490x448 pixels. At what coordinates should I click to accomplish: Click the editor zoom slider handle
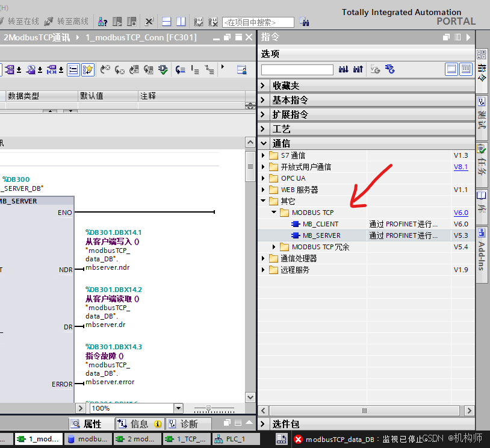pos(208,408)
